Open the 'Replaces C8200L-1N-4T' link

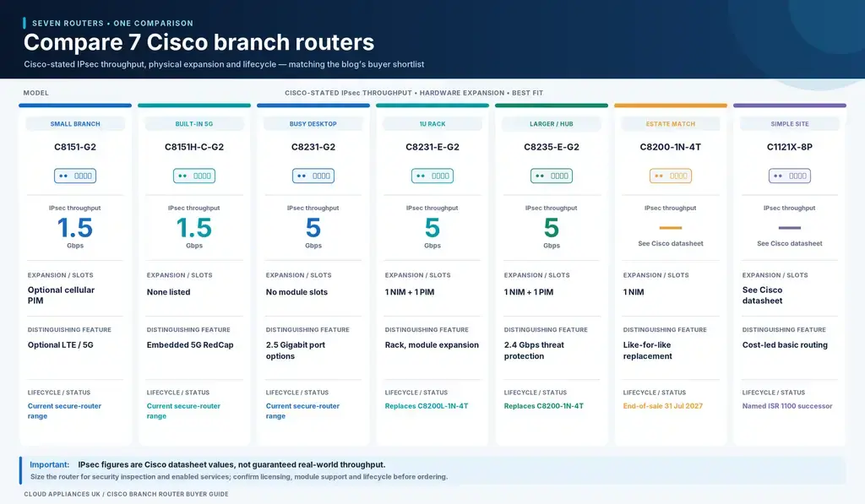coord(427,406)
